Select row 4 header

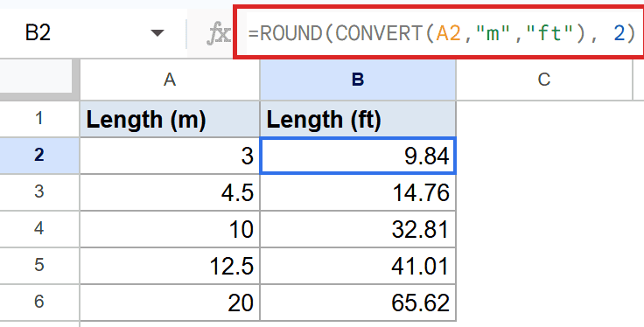tap(39, 228)
